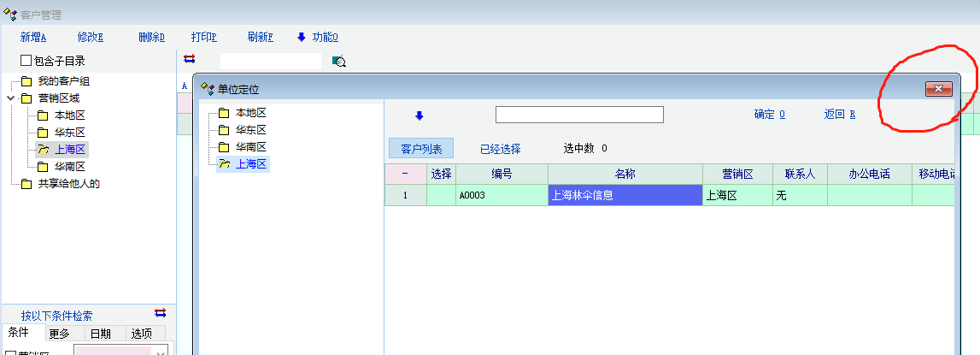Click the 我的客户组 folder icon
The width and height of the screenshot is (980, 355).
point(26,81)
